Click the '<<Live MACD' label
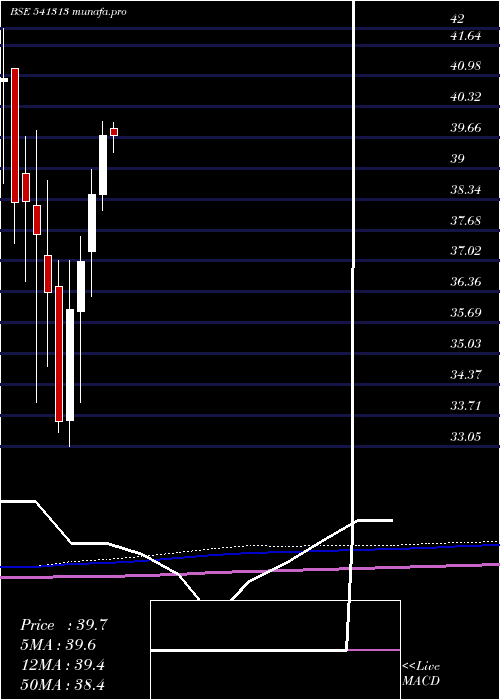The width and height of the screenshot is (500, 700). [x=421, y=673]
